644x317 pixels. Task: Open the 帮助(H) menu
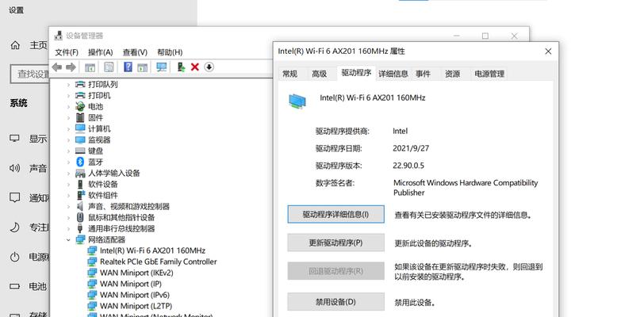coord(170,52)
